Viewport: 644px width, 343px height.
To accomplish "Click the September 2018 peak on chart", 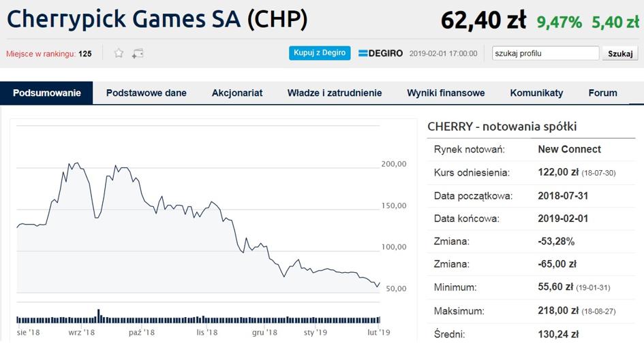I will [x=74, y=163].
